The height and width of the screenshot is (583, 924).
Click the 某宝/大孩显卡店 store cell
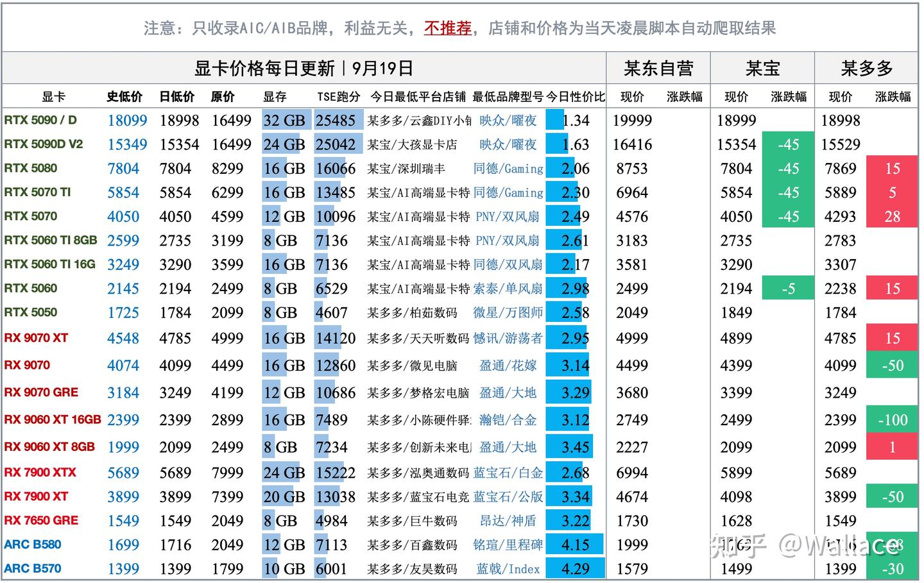click(x=412, y=145)
